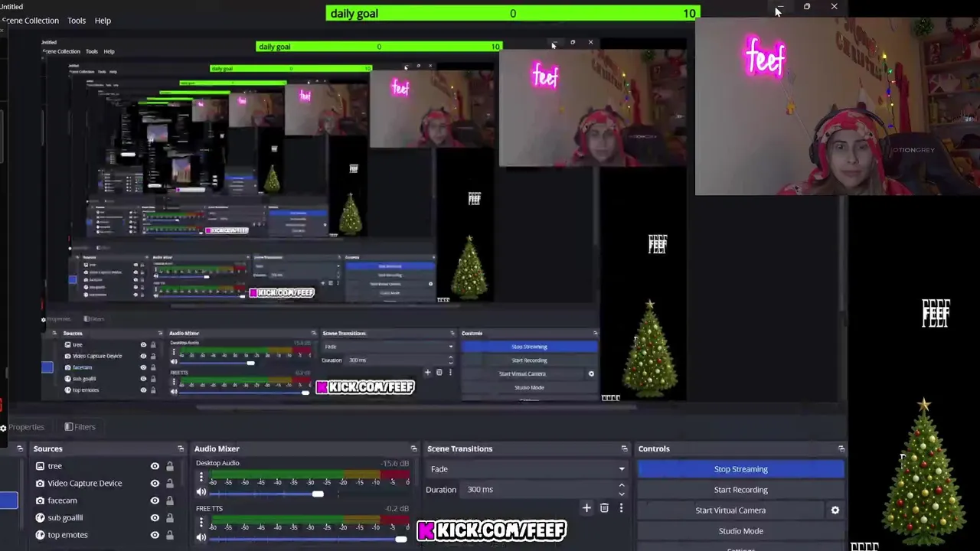Click the Stop Streaming button
Viewport: 980px width, 551px height.
point(740,469)
